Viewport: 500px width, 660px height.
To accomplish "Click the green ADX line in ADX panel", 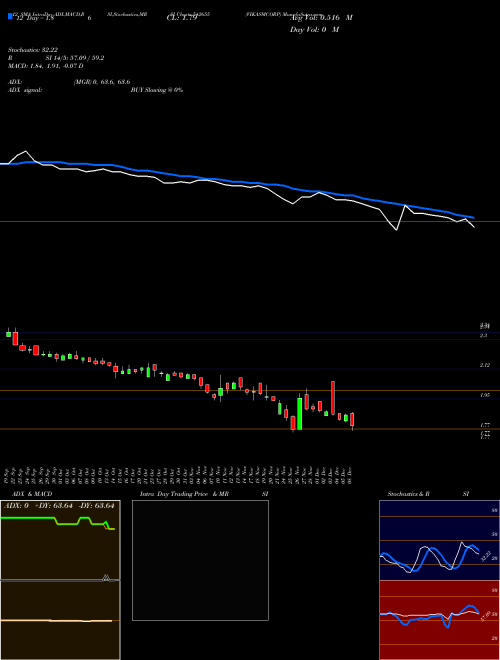I will [x=58, y=522].
